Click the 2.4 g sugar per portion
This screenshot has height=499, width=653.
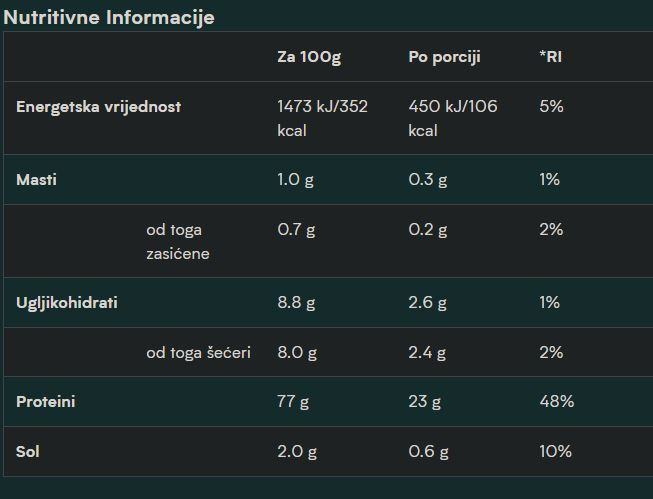(x=428, y=352)
